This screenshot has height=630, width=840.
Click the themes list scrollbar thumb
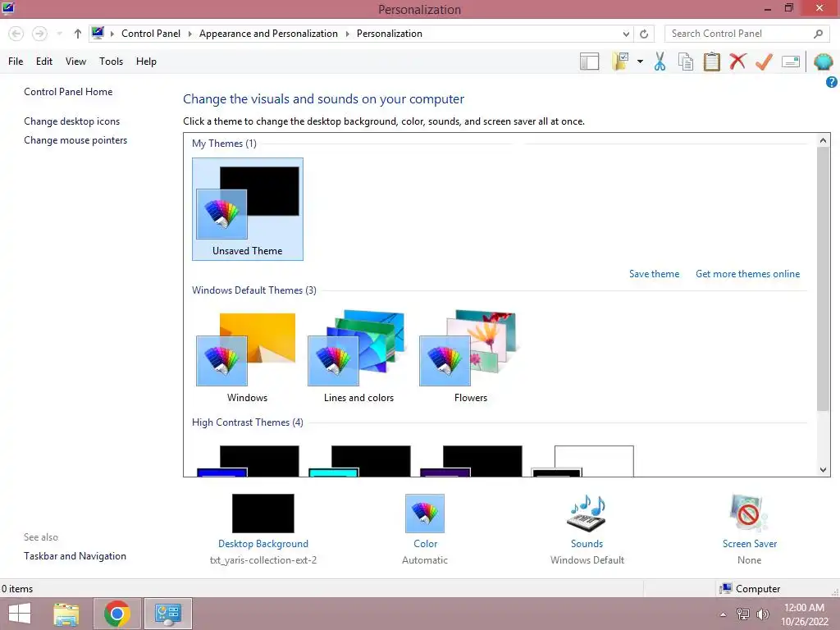(823, 279)
